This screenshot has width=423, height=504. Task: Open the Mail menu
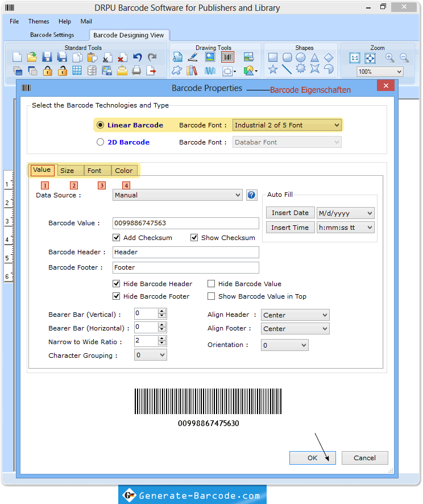point(86,21)
